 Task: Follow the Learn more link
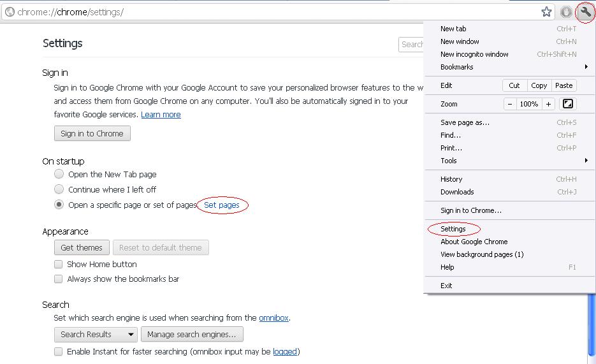coord(161,115)
